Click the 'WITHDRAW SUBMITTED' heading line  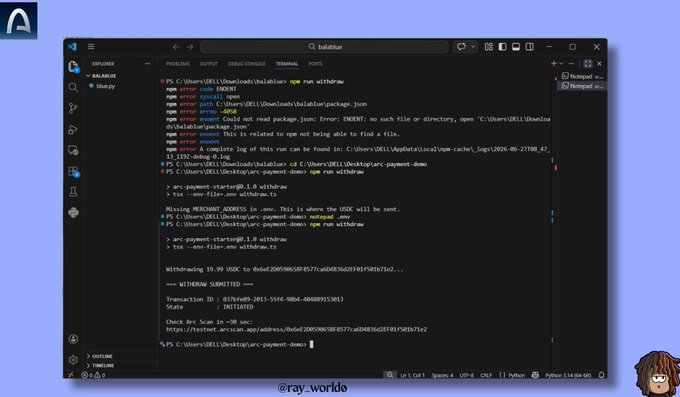(x=209, y=284)
